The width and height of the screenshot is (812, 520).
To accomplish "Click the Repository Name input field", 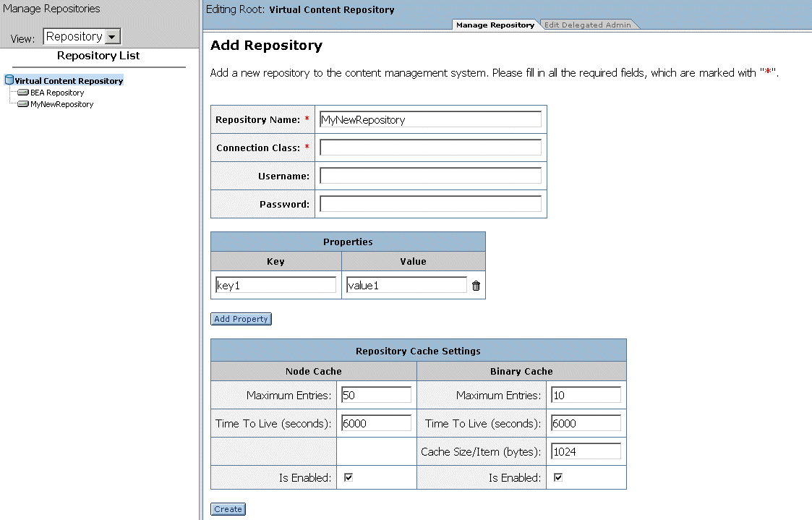I will click(430, 119).
